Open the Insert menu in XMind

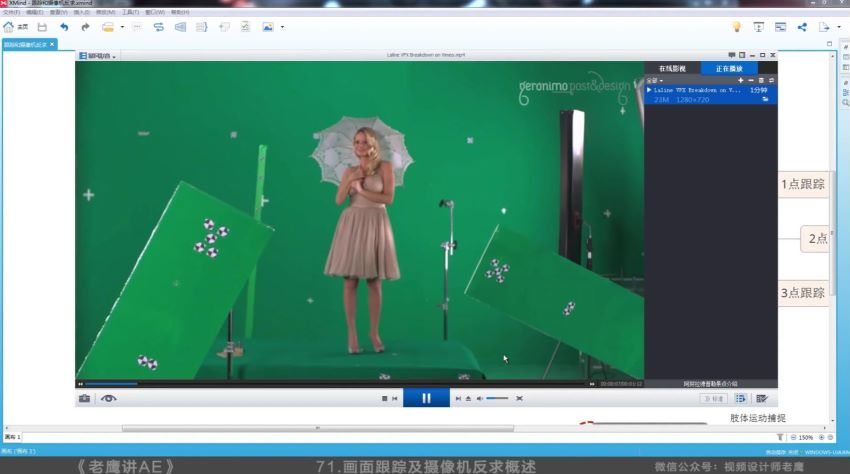(x=81, y=12)
